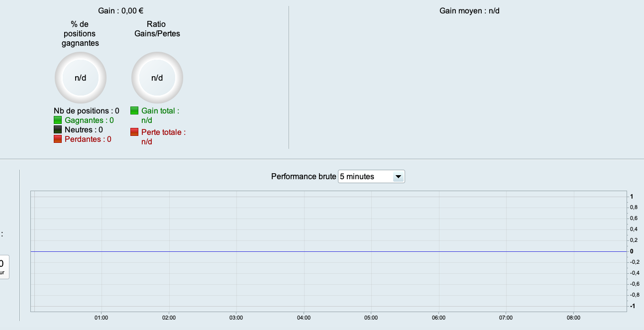Click the green Gain total legend square
Screen dimensions: 644x330
(134, 110)
